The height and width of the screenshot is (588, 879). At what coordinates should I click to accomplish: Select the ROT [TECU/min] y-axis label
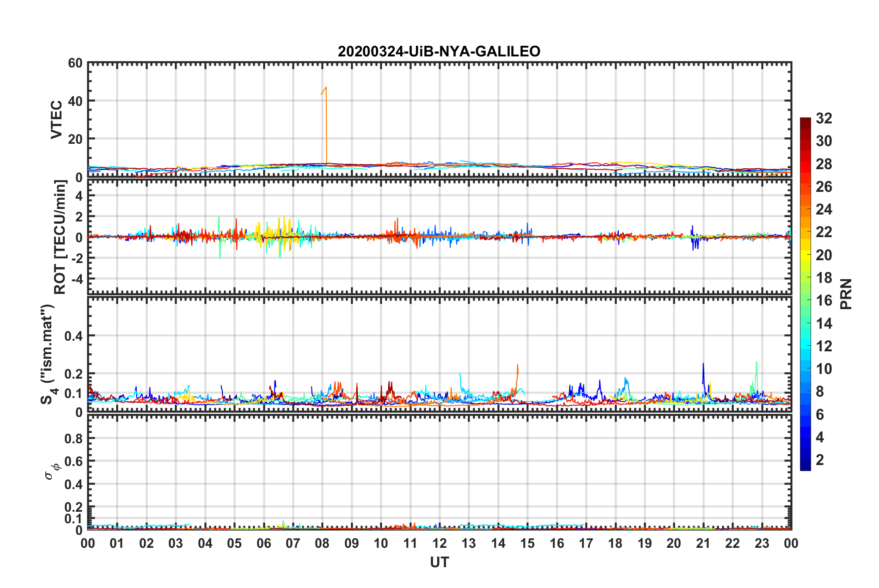60,237
